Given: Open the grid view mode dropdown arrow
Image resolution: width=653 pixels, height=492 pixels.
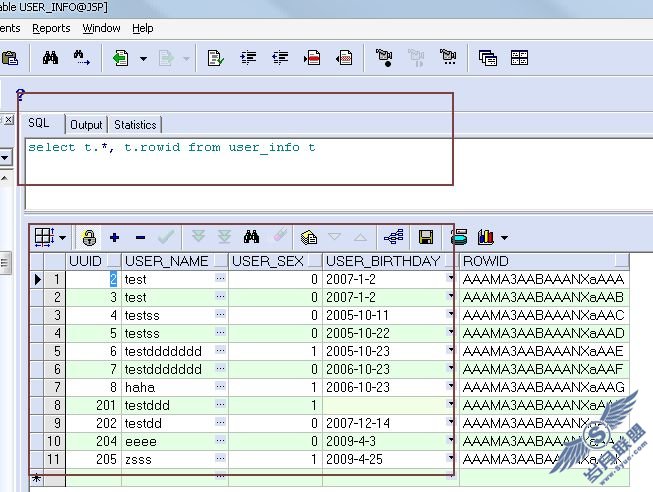Looking at the screenshot, I should (62, 238).
